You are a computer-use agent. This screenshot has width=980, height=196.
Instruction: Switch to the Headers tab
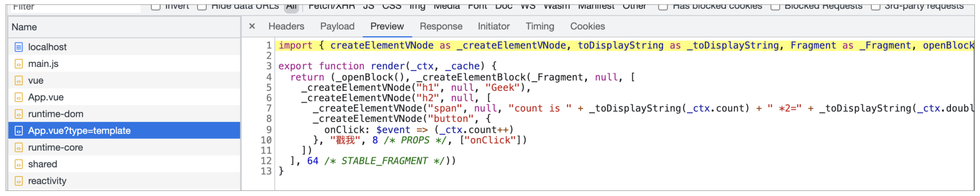[286, 26]
